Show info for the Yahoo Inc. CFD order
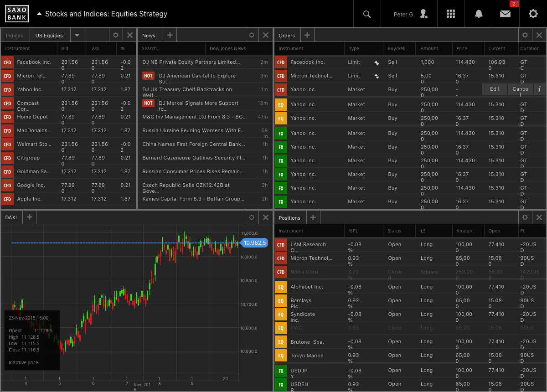 539,89
